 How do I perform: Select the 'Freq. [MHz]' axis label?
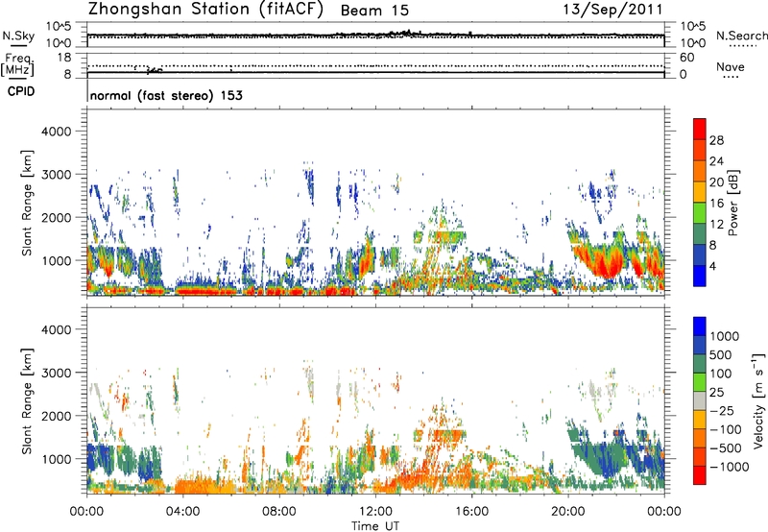[17, 65]
